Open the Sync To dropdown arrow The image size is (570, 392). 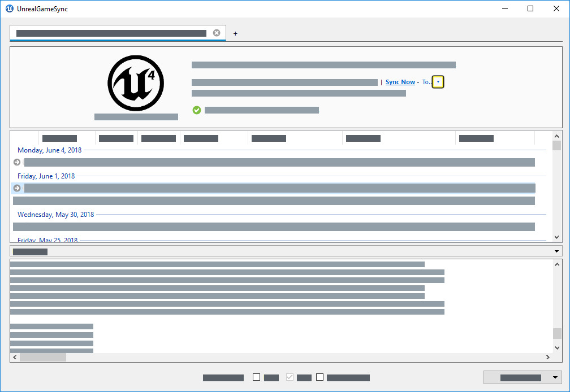[x=438, y=82]
